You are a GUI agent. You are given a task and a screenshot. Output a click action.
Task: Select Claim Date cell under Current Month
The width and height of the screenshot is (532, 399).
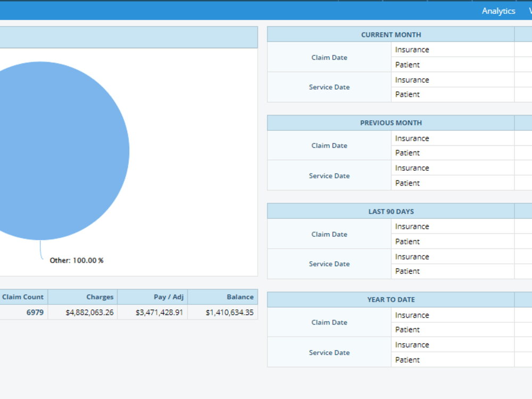point(329,57)
